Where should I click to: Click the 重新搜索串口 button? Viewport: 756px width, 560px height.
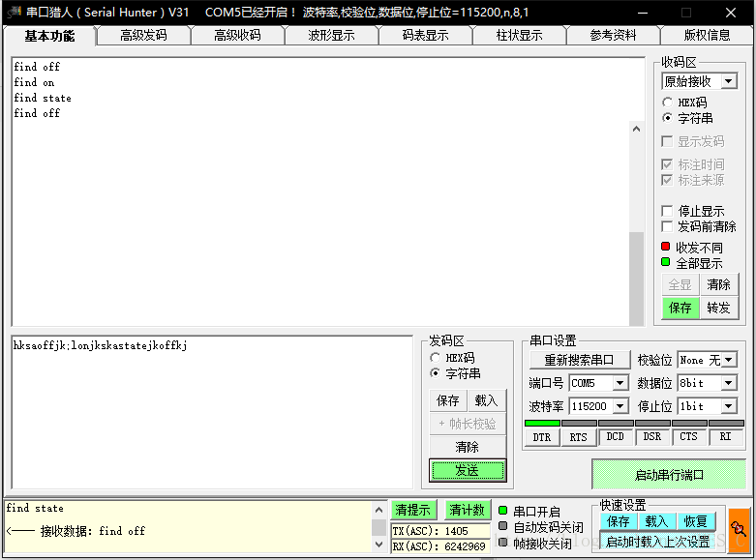(x=579, y=360)
